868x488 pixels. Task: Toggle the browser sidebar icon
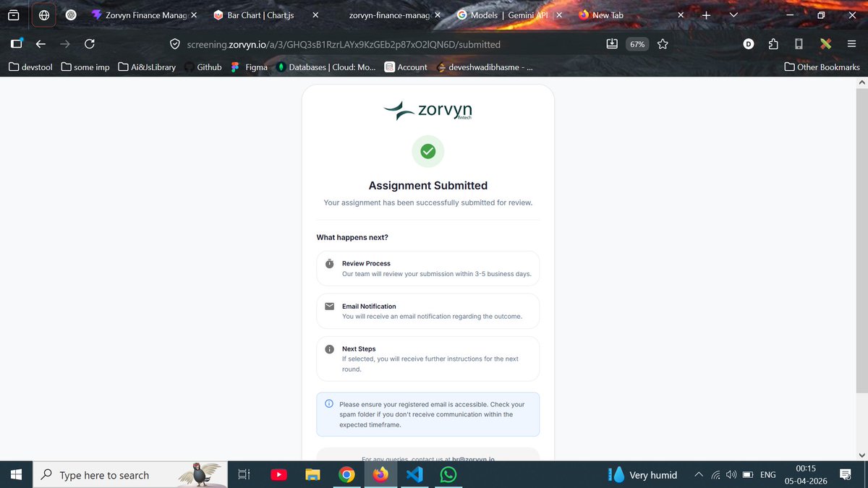[17, 43]
